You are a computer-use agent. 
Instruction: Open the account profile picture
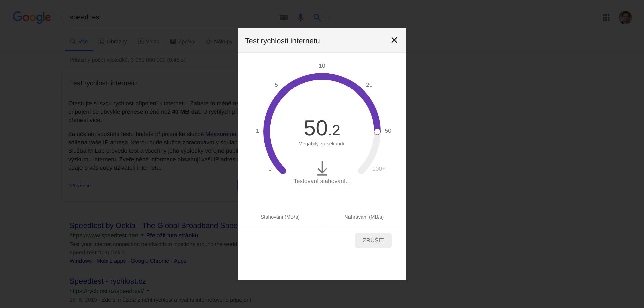pos(625,18)
